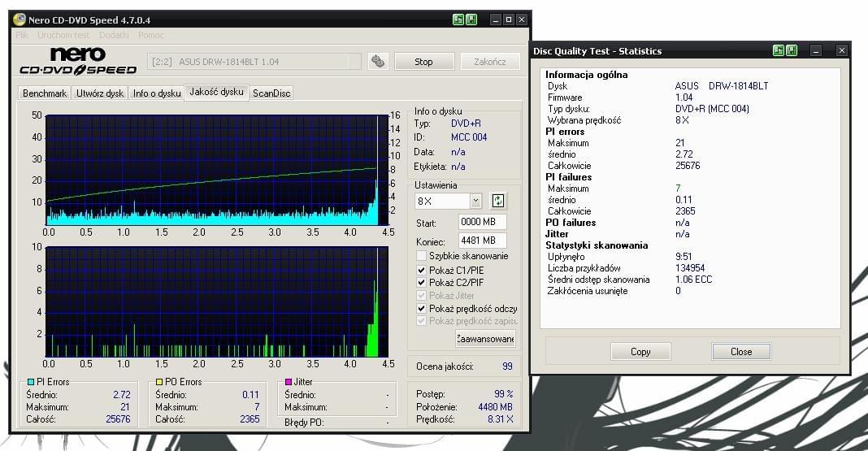Click the Start 0000 MB field
Screen dimensions: 868x451
click(482, 222)
